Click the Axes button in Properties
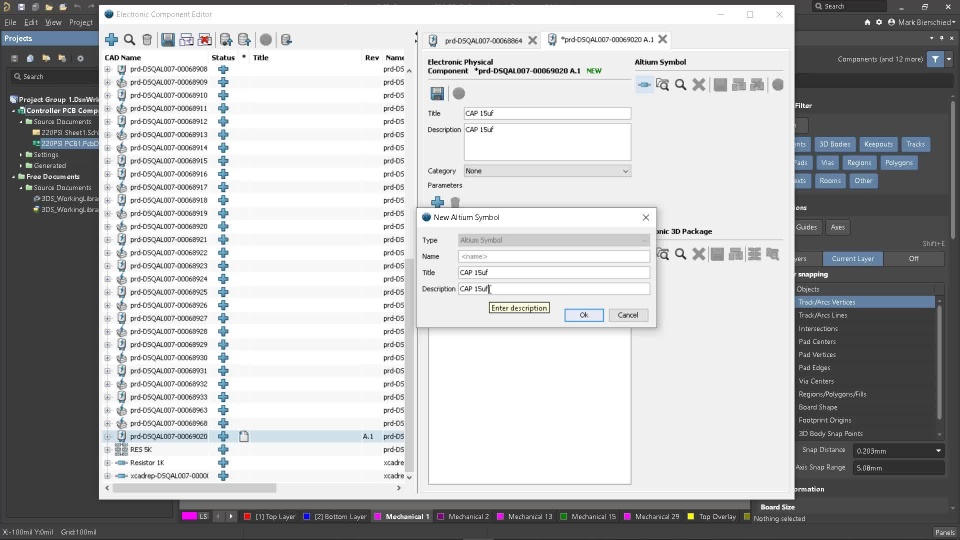960x540 pixels. click(838, 227)
